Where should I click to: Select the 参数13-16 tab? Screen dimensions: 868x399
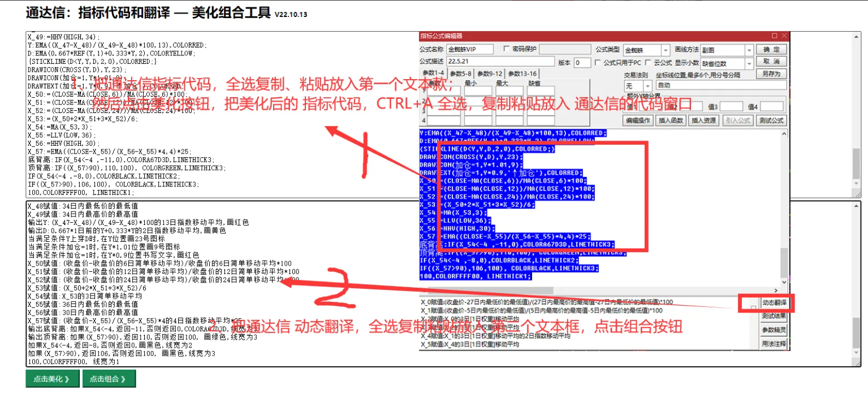[x=522, y=74]
